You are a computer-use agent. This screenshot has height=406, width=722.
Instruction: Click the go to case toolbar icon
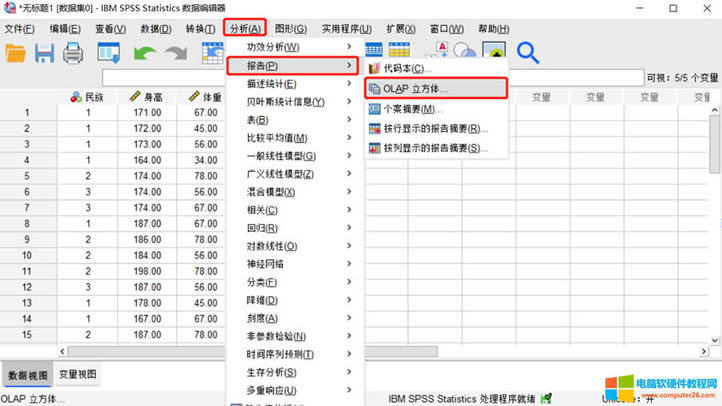(x=213, y=53)
